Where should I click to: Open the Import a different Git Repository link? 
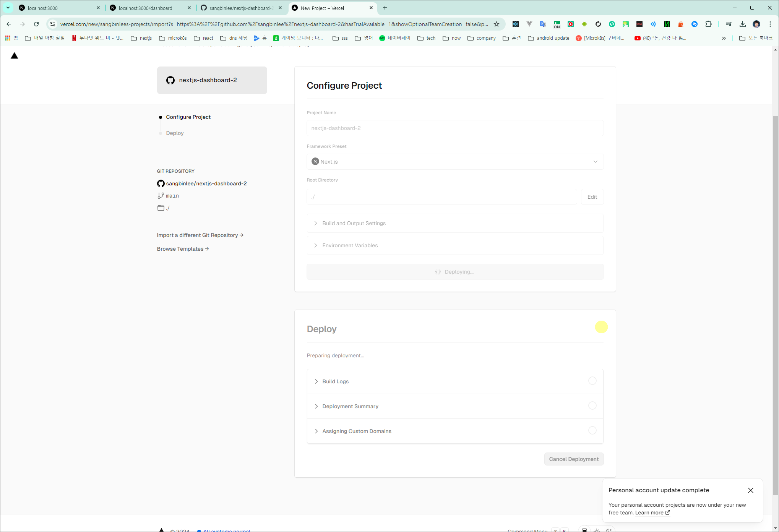click(x=200, y=235)
